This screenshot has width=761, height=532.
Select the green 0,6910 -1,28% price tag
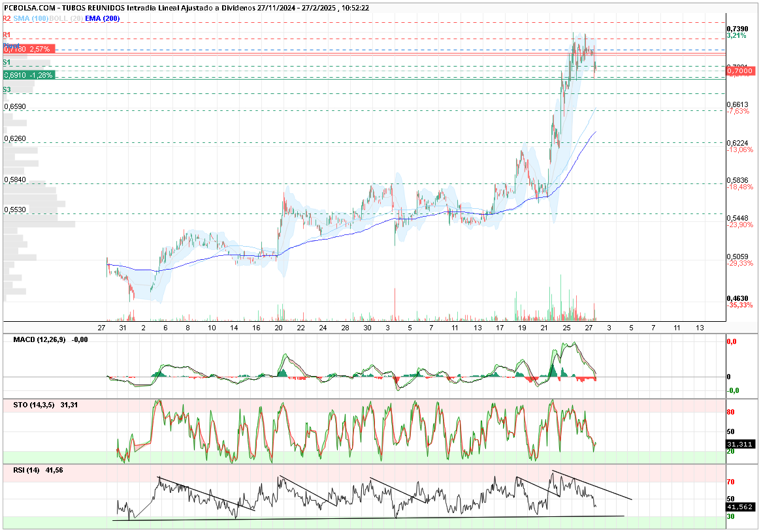point(29,75)
